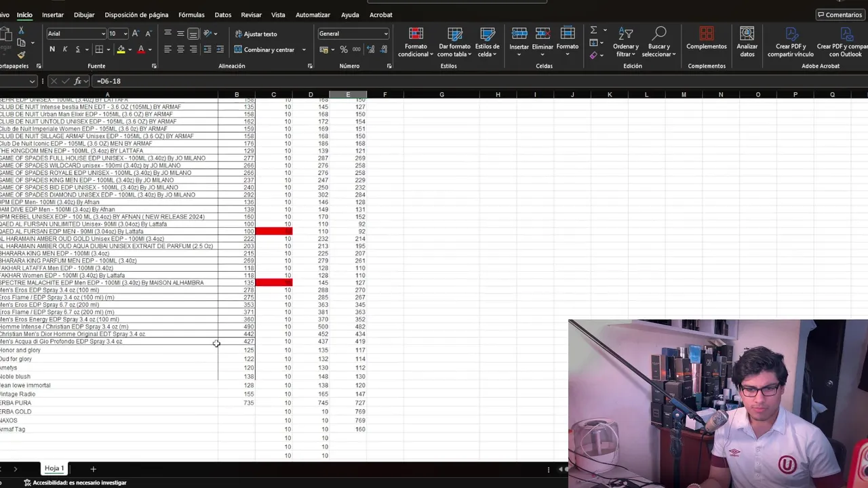Screen dimensions: 868x488
Task: Open Estilos de celda gallery
Action: [487, 43]
